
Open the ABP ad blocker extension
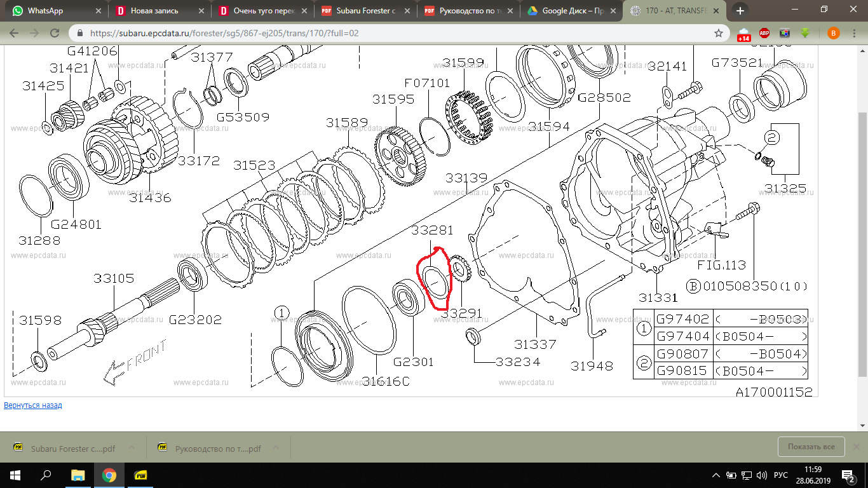pyautogui.click(x=764, y=33)
